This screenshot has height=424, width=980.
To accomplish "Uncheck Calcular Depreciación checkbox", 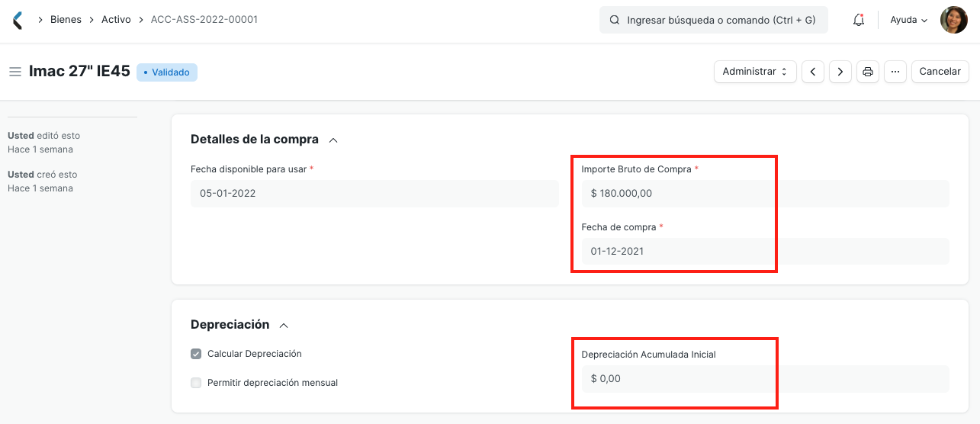I will [x=196, y=354].
